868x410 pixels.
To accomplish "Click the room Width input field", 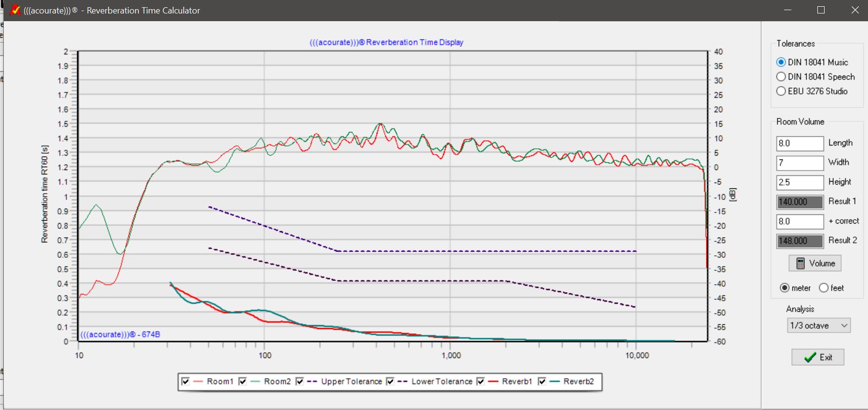I will (800, 163).
